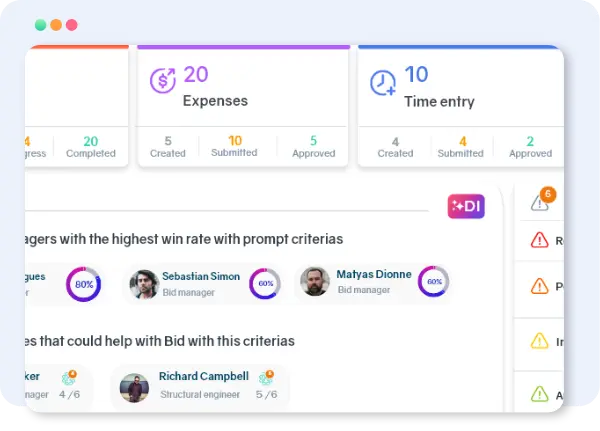Click Sebastian Simon's 60% progress ring
Image resolution: width=600 pixels, height=431 pixels.
(x=265, y=283)
